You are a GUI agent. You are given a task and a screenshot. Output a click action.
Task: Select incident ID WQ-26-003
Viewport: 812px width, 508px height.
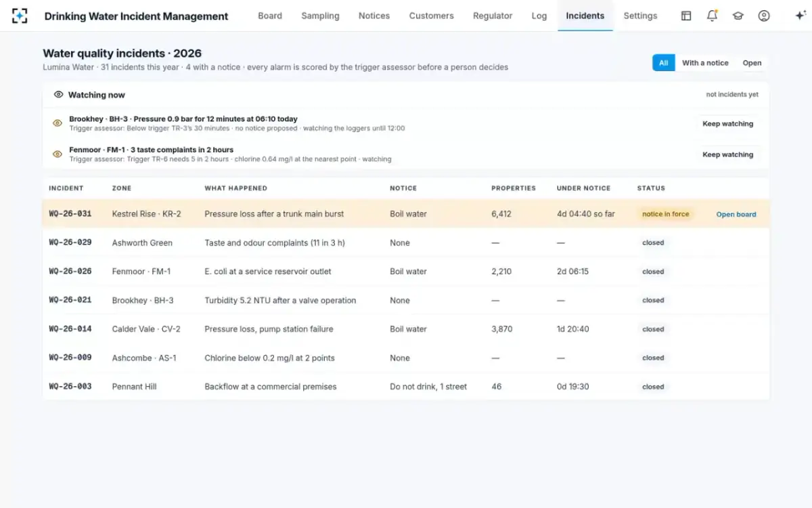(x=70, y=387)
